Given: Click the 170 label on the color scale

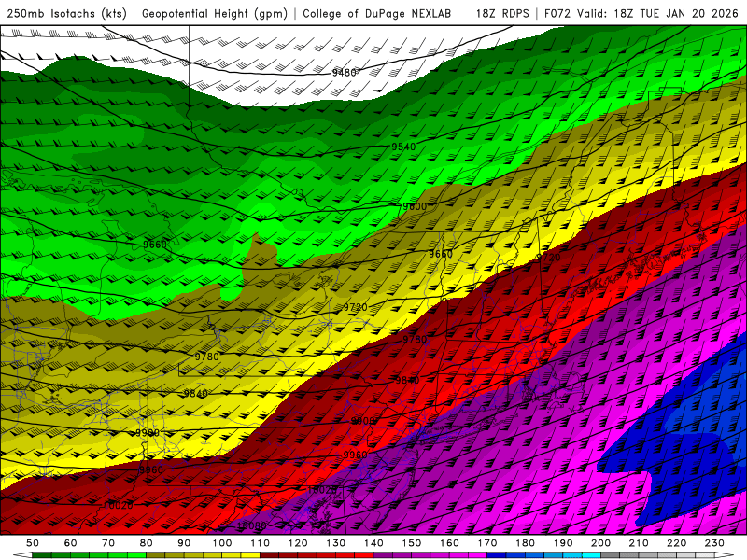Looking at the screenshot, I should (x=487, y=543).
